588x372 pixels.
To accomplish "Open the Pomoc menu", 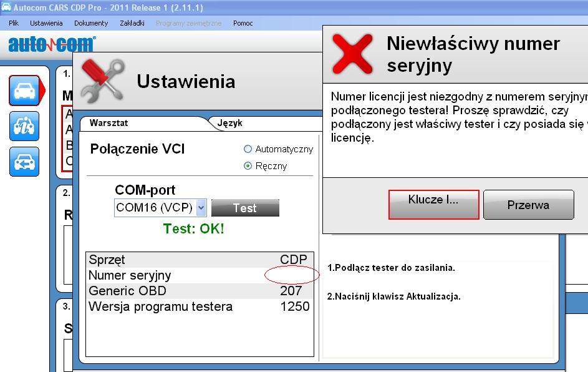I will tap(243, 23).
